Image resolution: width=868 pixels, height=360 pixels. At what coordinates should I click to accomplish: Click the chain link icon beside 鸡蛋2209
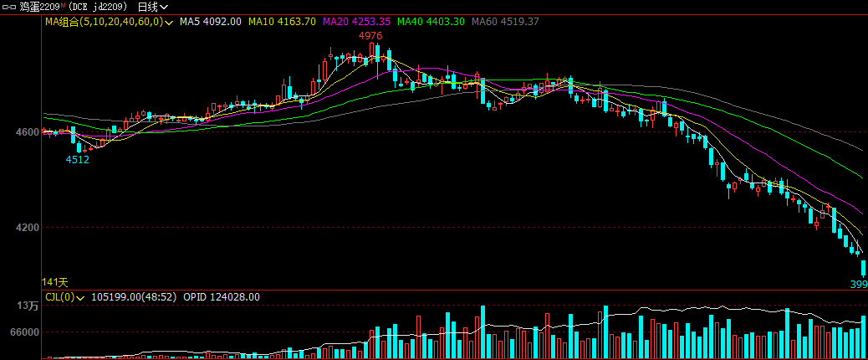click(x=9, y=7)
